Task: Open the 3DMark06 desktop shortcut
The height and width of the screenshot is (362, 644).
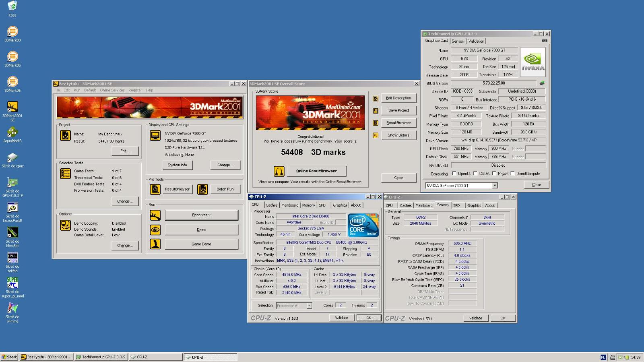Action: pos(12,82)
